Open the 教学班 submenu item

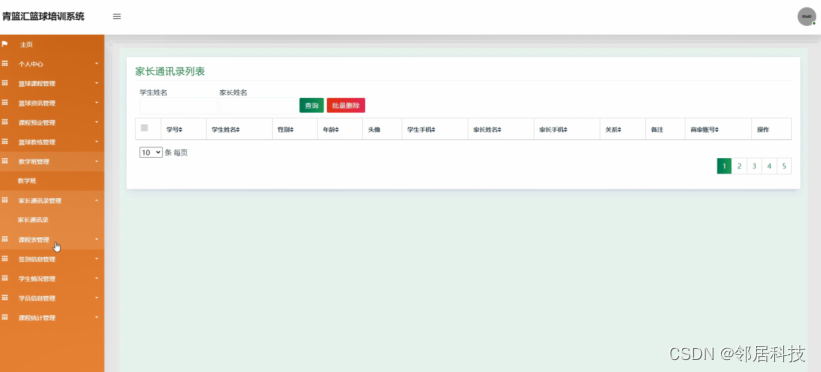pos(27,181)
